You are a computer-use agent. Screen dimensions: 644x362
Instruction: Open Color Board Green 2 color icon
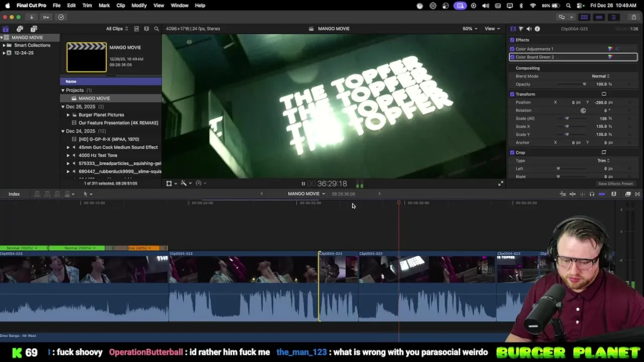tap(610, 57)
